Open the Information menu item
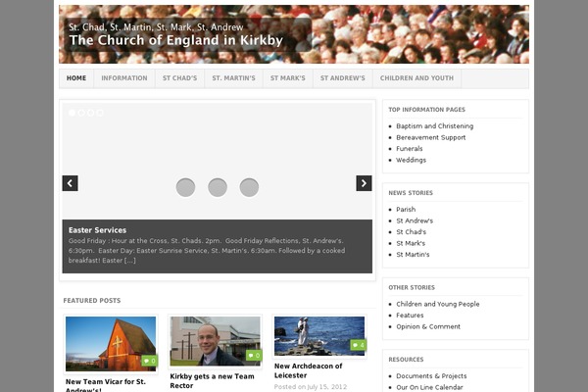 [x=124, y=78]
